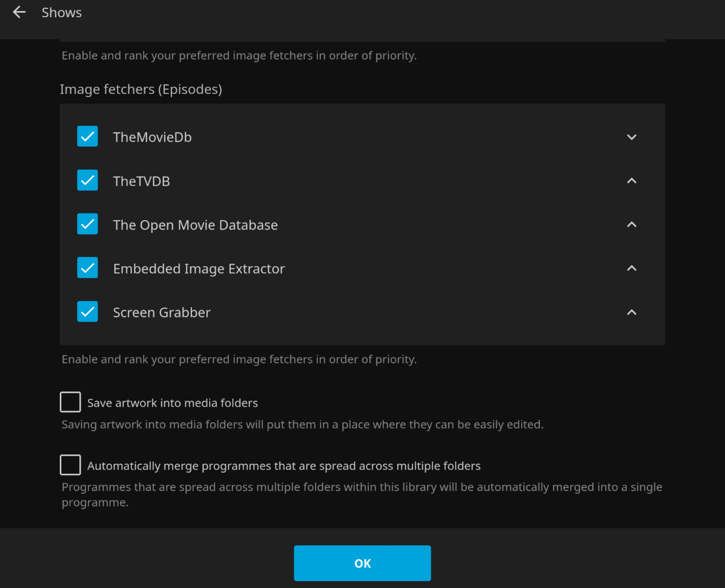This screenshot has width=725, height=588.
Task: Click the Shows page title
Action: pyautogui.click(x=61, y=13)
